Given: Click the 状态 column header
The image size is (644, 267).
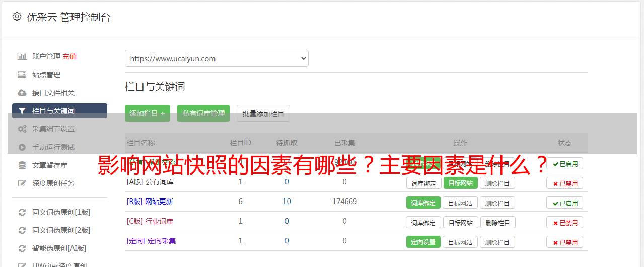Looking at the screenshot, I should pos(565,143).
